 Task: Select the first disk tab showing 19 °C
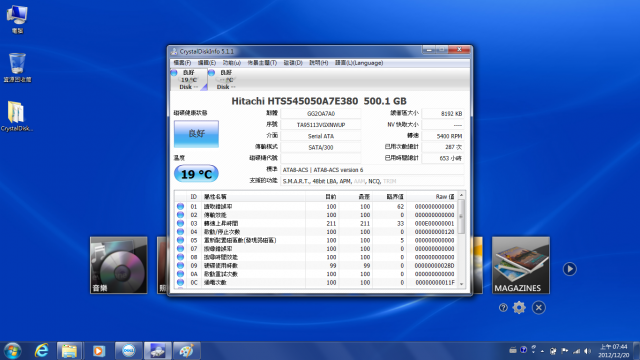click(x=189, y=80)
